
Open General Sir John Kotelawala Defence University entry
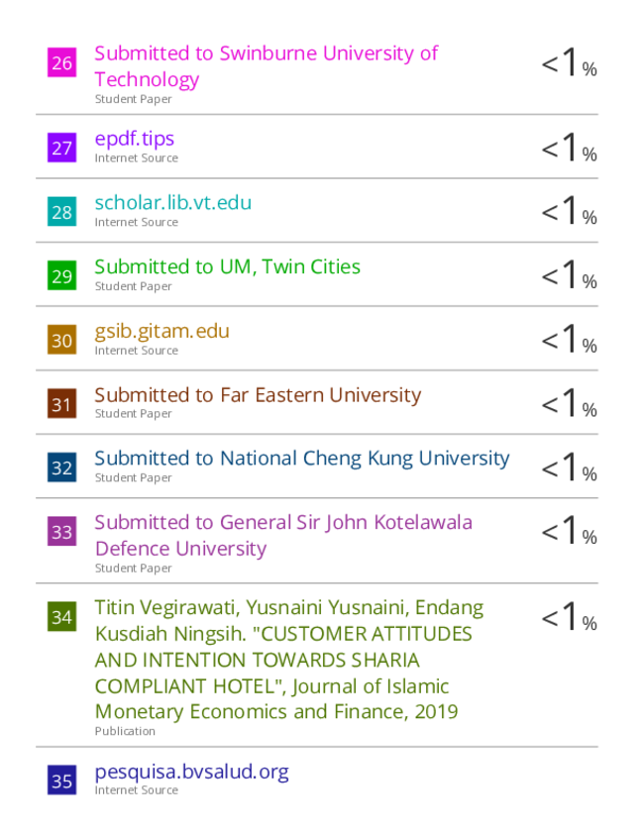click(283, 536)
